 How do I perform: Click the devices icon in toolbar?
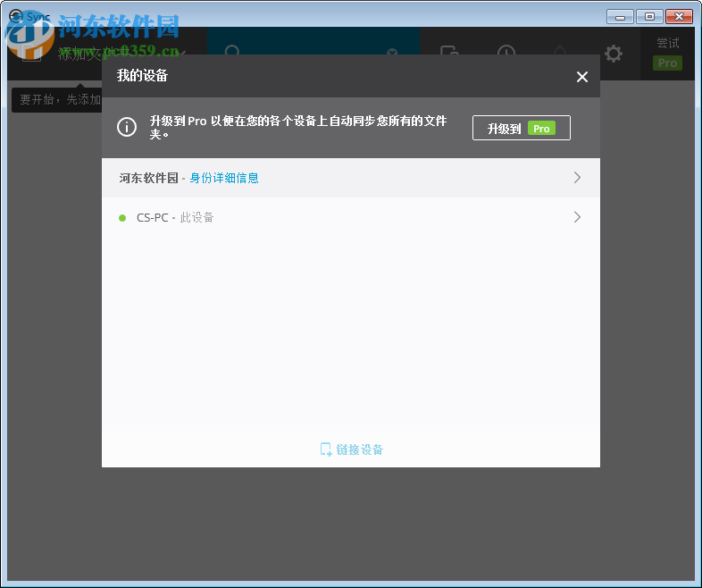(x=449, y=51)
